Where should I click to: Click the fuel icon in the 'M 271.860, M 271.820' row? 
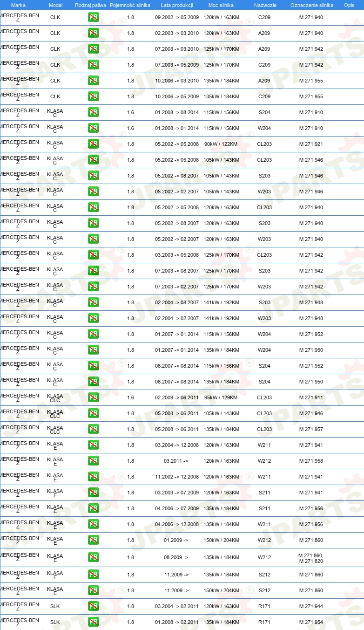[93, 557]
